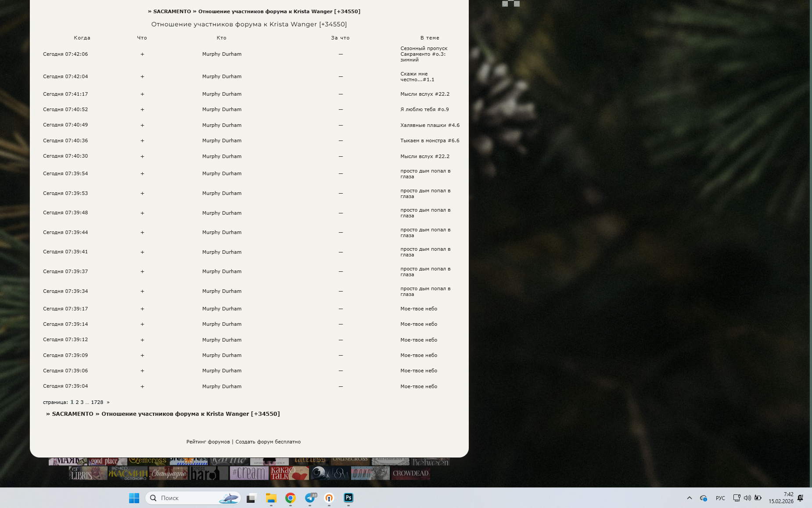
Task: Open Telegram from the taskbar
Action: [x=310, y=498]
